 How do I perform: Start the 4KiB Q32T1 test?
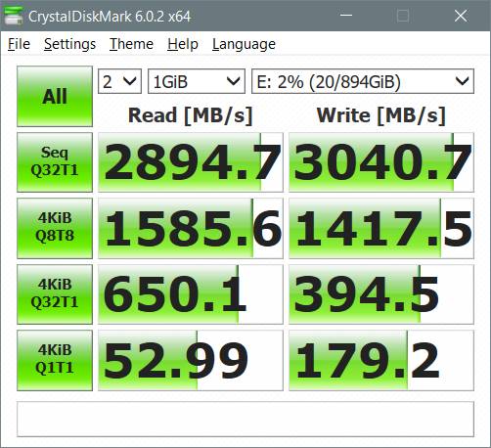coord(55,294)
